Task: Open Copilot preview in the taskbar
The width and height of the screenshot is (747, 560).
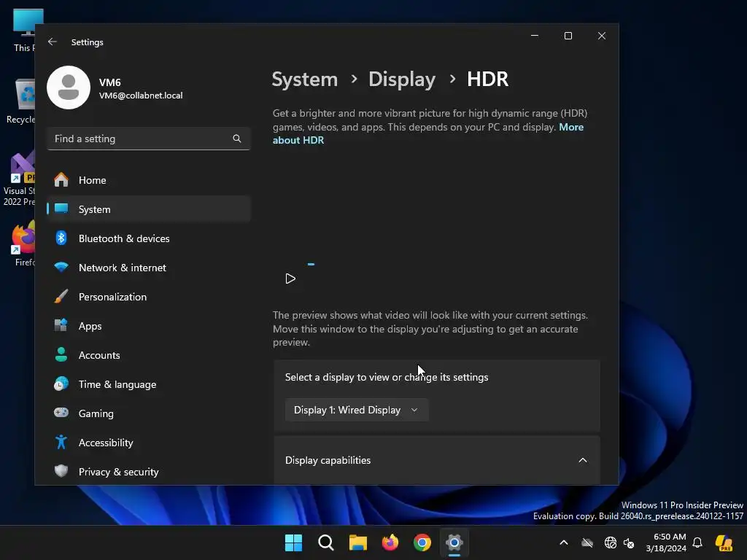Action: click(724, 542)
